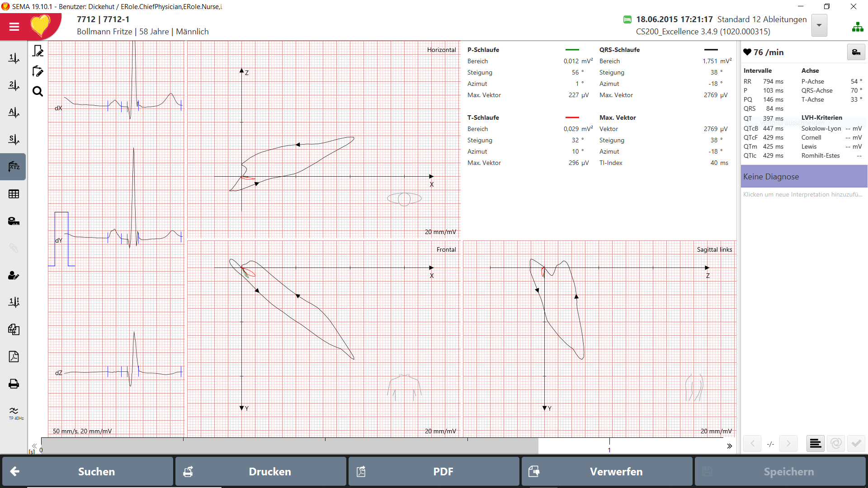Viewport: 868px width, 488px height.
Task: Click the new interpretation input field
Action: 803,195
